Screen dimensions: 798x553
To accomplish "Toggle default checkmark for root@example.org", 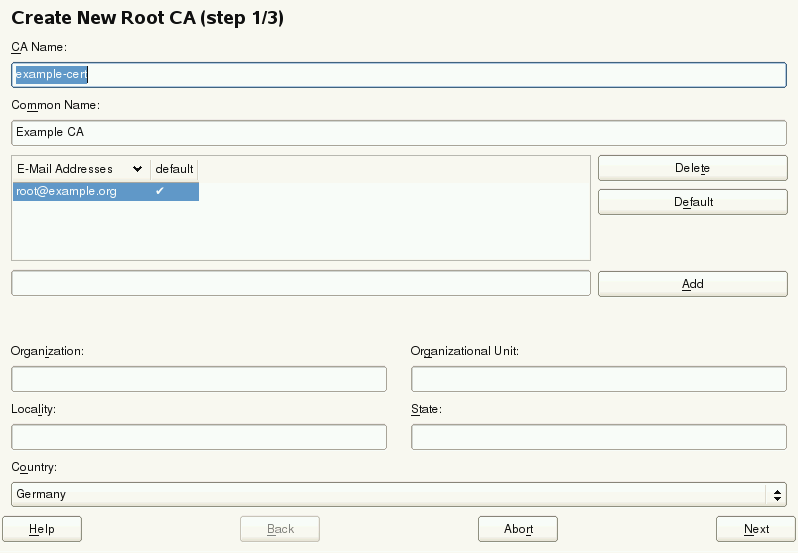I will 160,191.
